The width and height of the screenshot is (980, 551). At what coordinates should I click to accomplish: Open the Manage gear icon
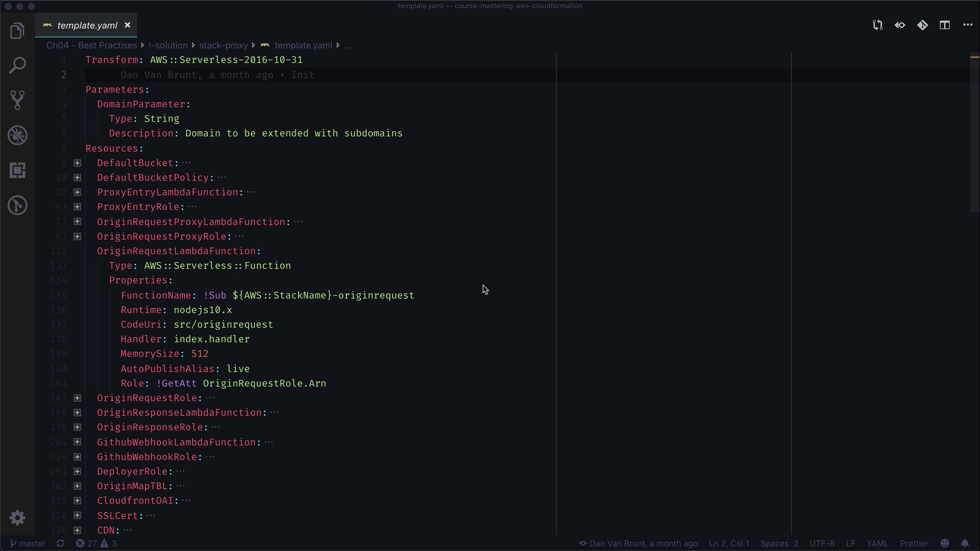pos(17,518)
